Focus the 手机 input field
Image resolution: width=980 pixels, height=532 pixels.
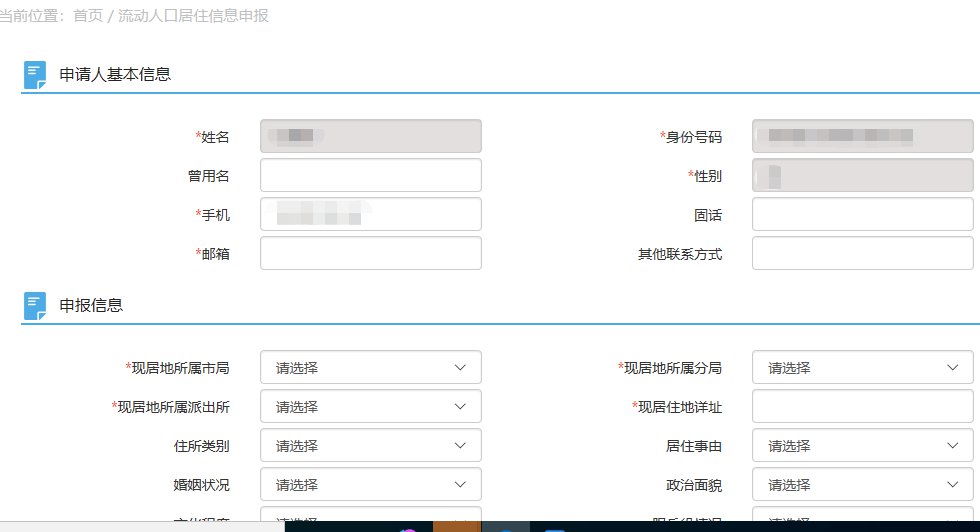click(x=370, y=215)
